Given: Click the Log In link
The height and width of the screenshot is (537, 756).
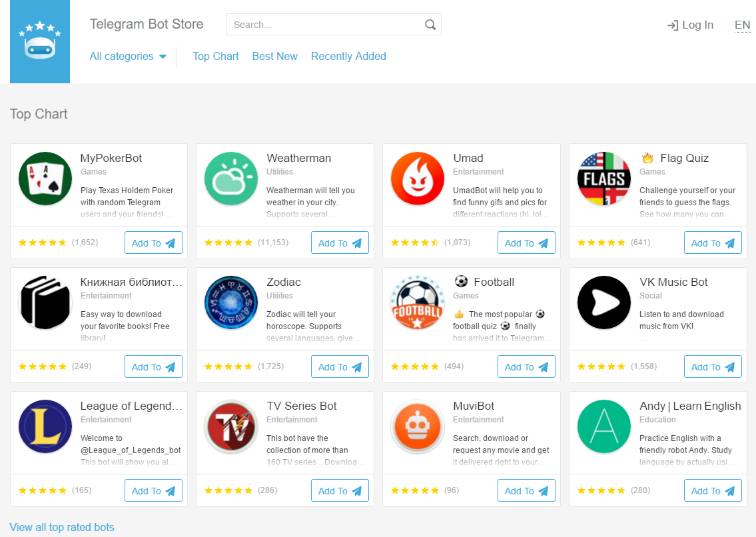Looking at the screenshot, I should (690, 25).
